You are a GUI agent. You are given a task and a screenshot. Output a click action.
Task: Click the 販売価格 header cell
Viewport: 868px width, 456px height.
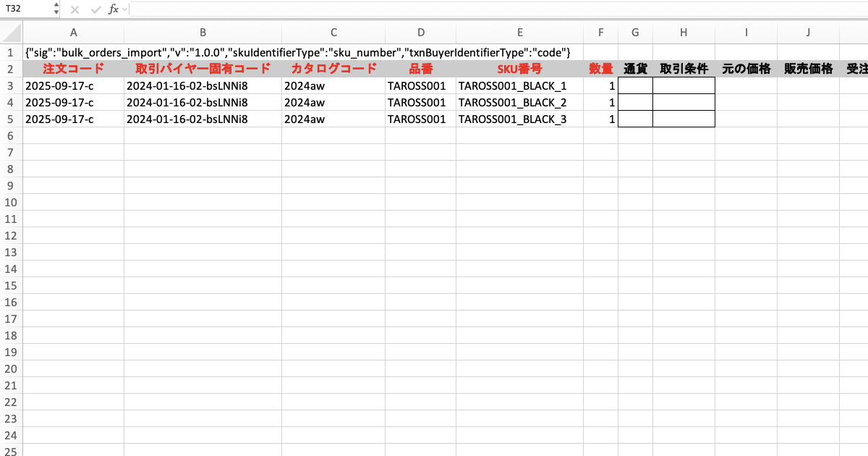pos(808,69)
